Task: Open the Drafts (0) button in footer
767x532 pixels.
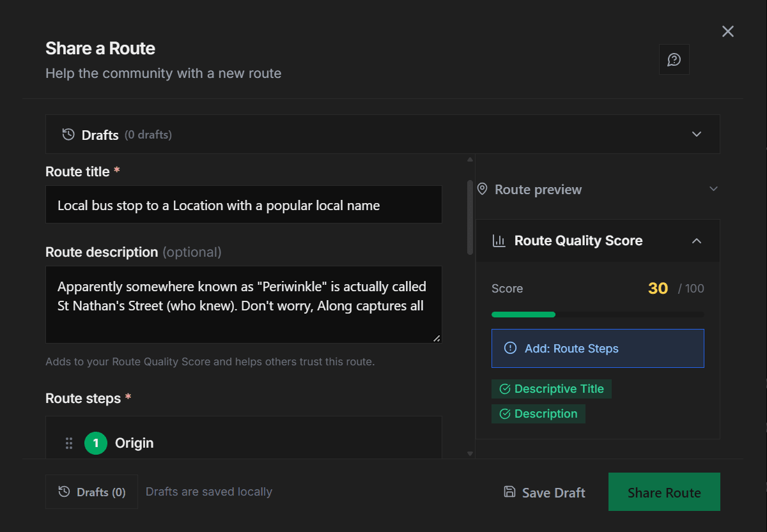Action: [91, 492]
